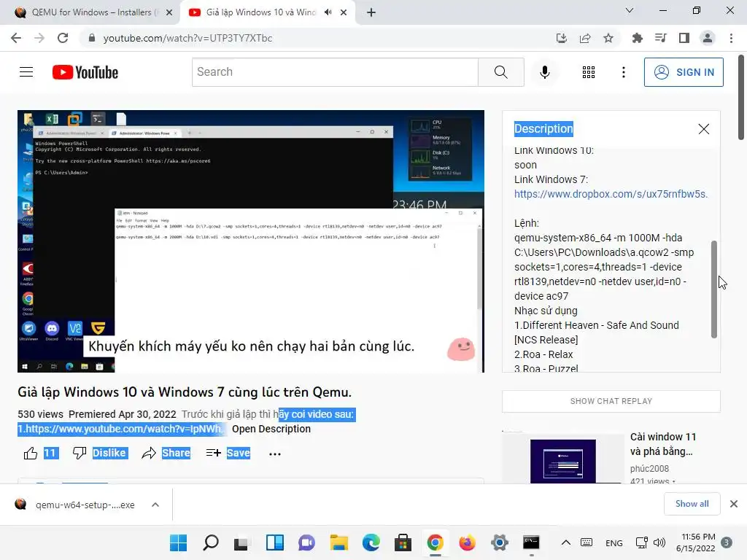Open Task View on taskbar
The height and width of the screenshot is (560, 747).
[242, 542]
